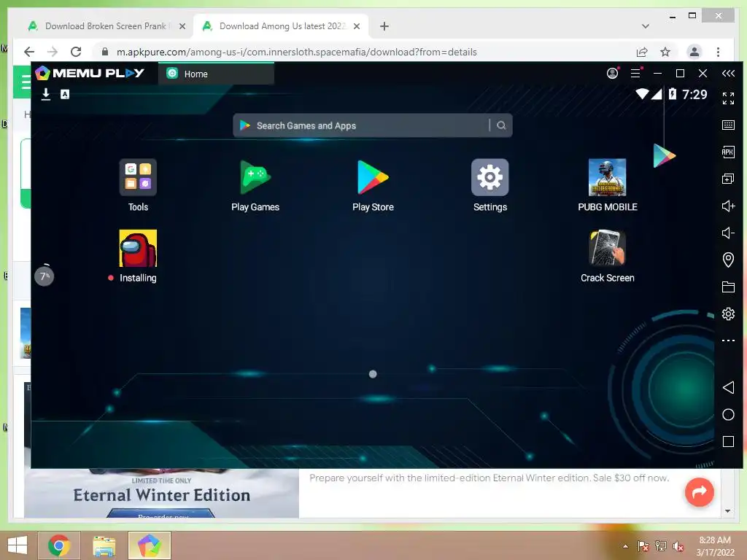Screen dimensions: 747x560
Task: Open the Crack Screen app
Action: (608, 248)
